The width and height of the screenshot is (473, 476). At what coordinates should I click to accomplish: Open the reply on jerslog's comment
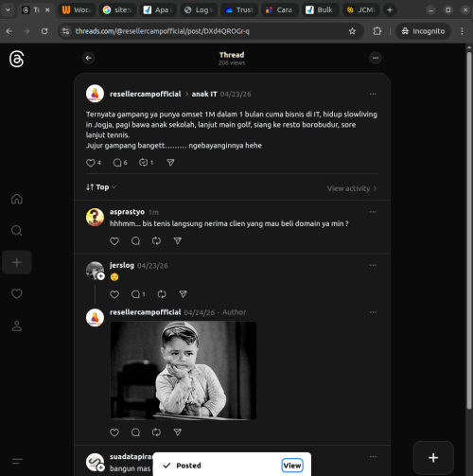coord(138,294)
